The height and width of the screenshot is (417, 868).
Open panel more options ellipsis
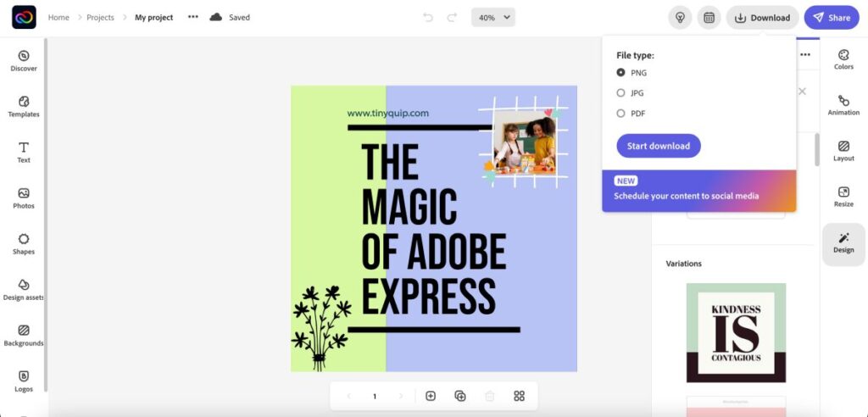tap(805, 54)
